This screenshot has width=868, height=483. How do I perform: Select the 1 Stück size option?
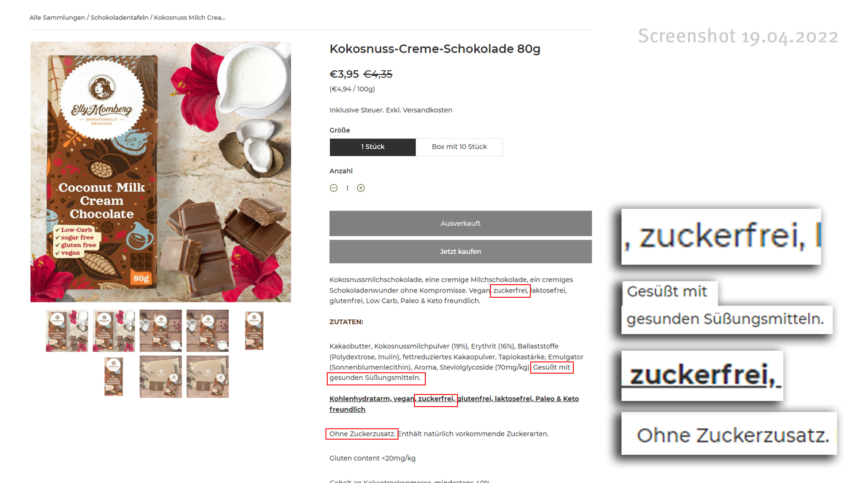point(372,147)
